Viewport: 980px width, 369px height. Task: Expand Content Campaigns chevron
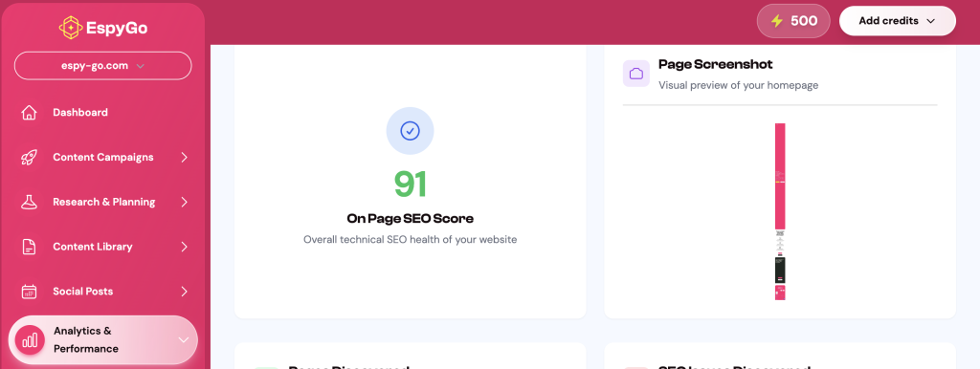185,158
